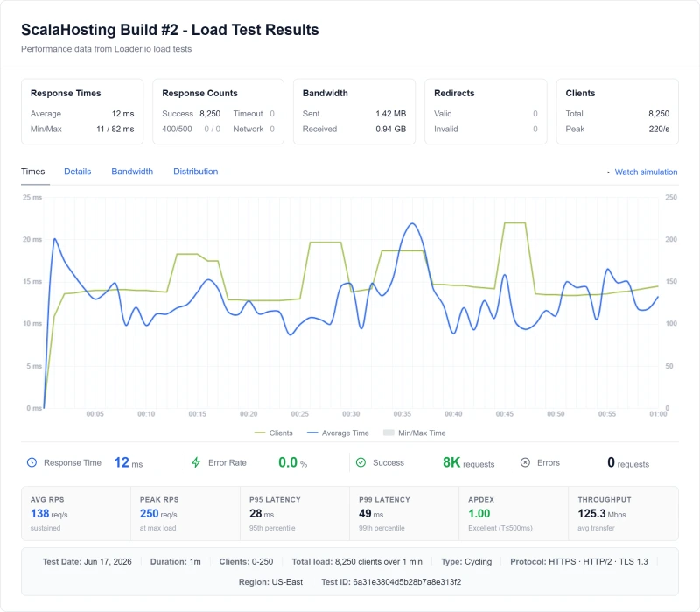Viewport: 700px width, 612px height.
Task: Click the blue Average Time legend swatch
Action: pyautogui.click(x=312, y=433)
